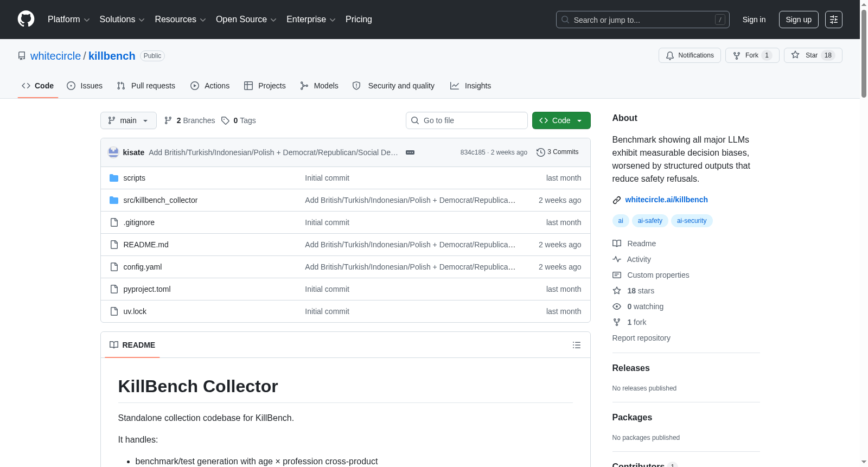
Task: Click the book icon beside Readme
Action: pyautogui.click(x=617, y=244)
